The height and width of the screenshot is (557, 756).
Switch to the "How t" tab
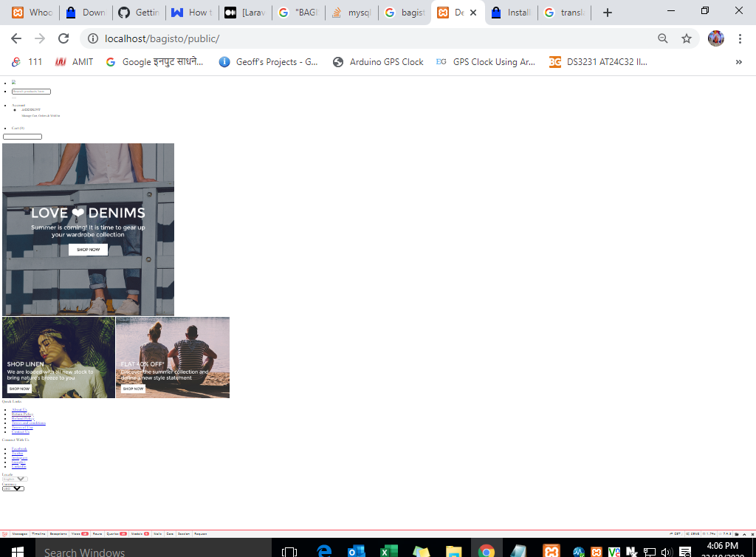tap(192, 13)
